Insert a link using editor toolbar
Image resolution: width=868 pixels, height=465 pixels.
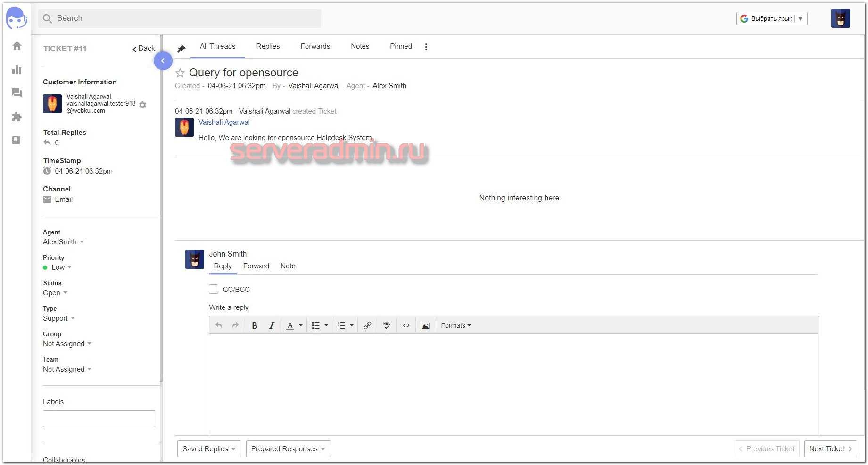(367, 325)
